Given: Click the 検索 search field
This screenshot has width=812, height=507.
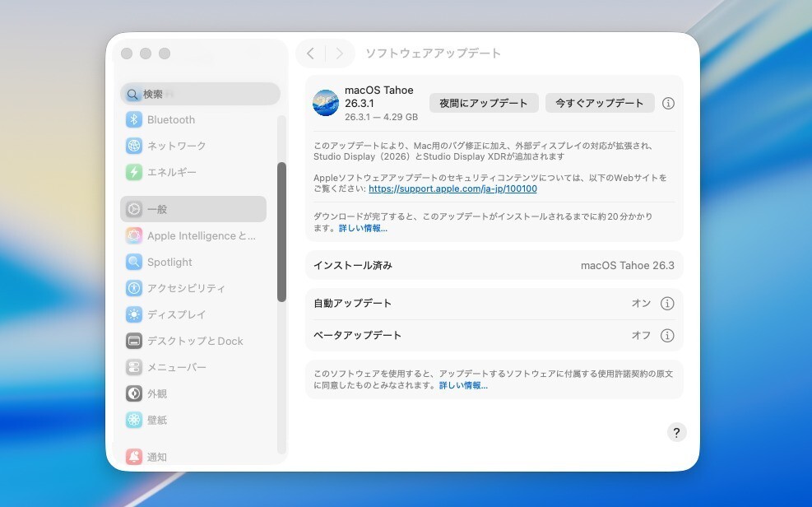Looking at the screenshot, I should point(201,95).
